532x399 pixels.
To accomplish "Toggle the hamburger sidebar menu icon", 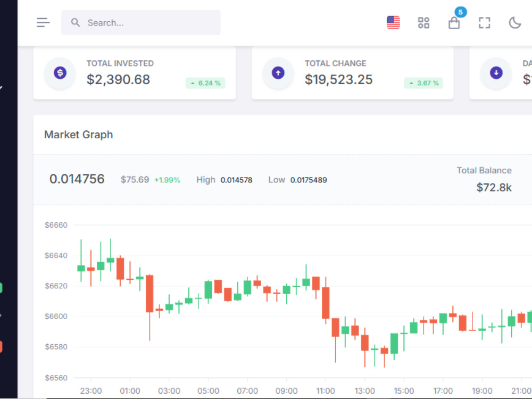I will (x=43, y=22).
